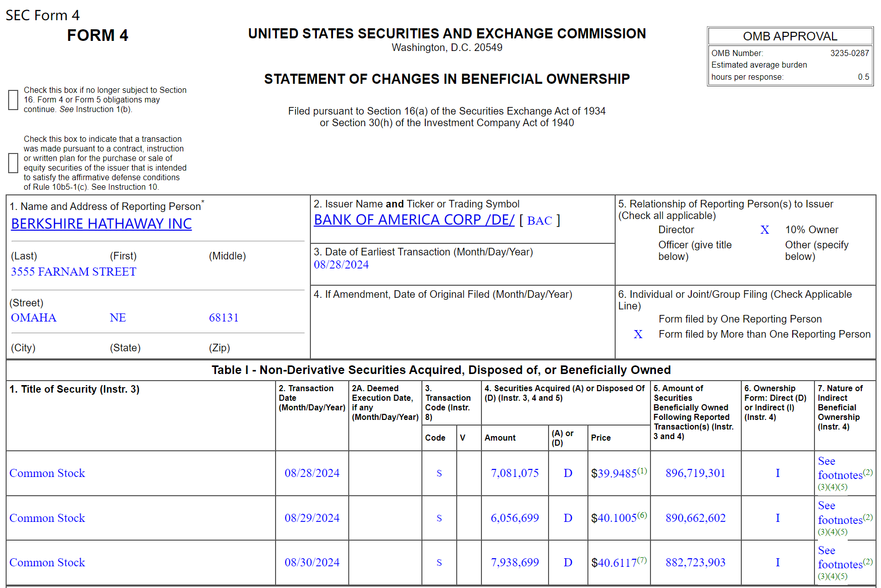Select the city OMAHA
Screen dimensions: 881x588
pyautogui.click(x=34, y=317)
